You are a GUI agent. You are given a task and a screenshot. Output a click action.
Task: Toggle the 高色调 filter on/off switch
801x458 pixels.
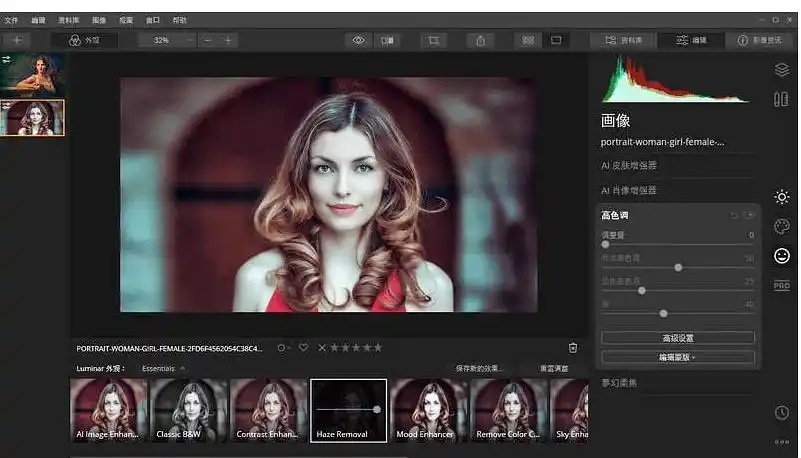pyautogui.click(x=749, y=215)
